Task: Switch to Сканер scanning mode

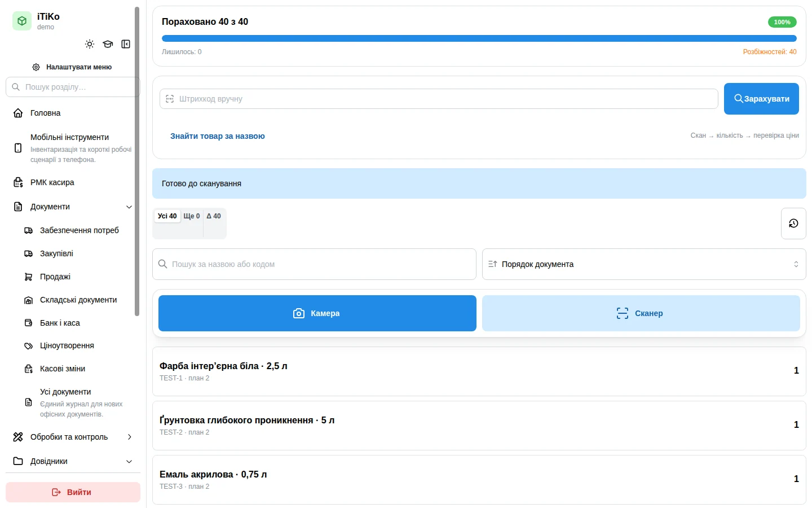Action: coord(641,313)
